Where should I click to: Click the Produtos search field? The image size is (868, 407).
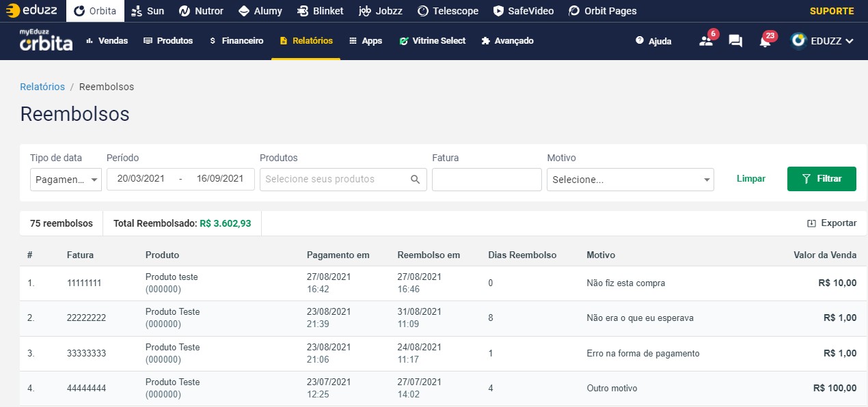(x=343, y=180)
